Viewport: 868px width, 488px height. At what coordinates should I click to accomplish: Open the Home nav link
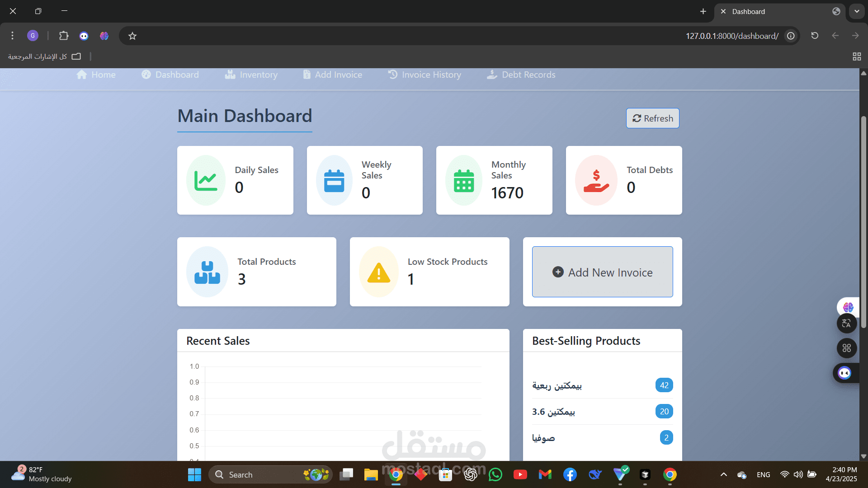(96, 75)
